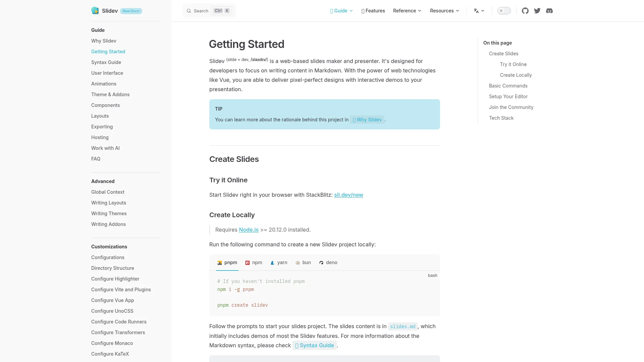Open Global Context sidebar page
The width and height of the screenshot is (644, 362).
click(x=108, y=192)
